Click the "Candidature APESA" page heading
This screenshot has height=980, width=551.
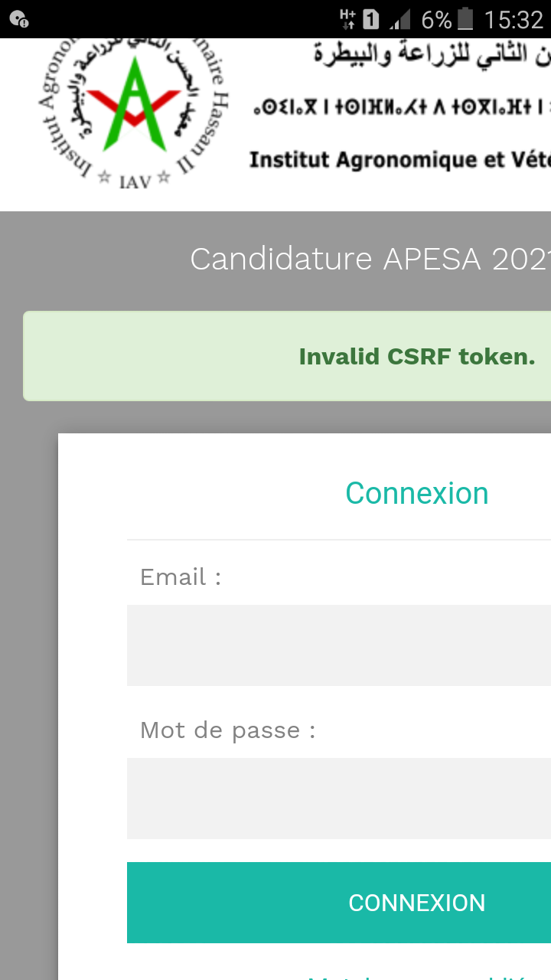(370, 260)
